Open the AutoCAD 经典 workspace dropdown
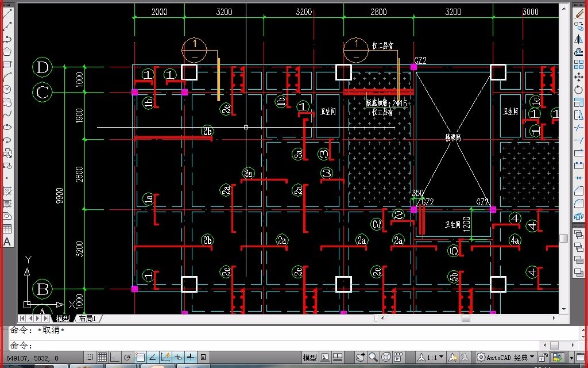Screen dimensions: 588x368 tap(505, 357)
